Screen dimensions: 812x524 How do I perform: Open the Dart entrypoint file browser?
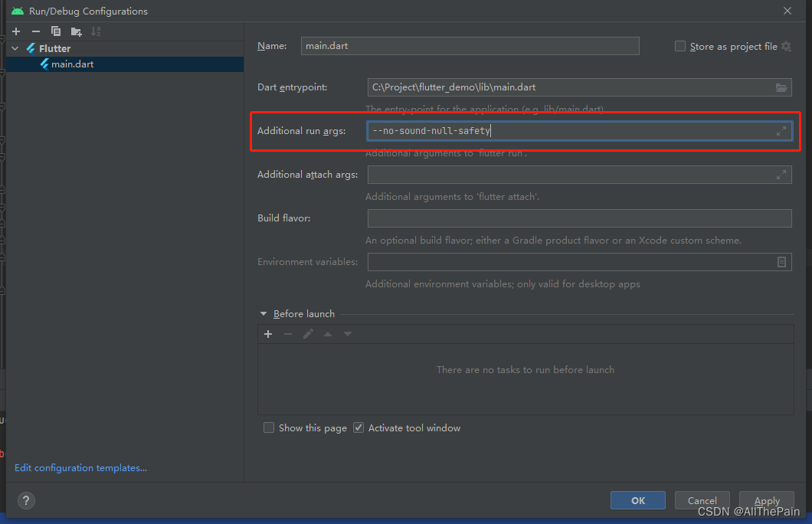(781, 87)
